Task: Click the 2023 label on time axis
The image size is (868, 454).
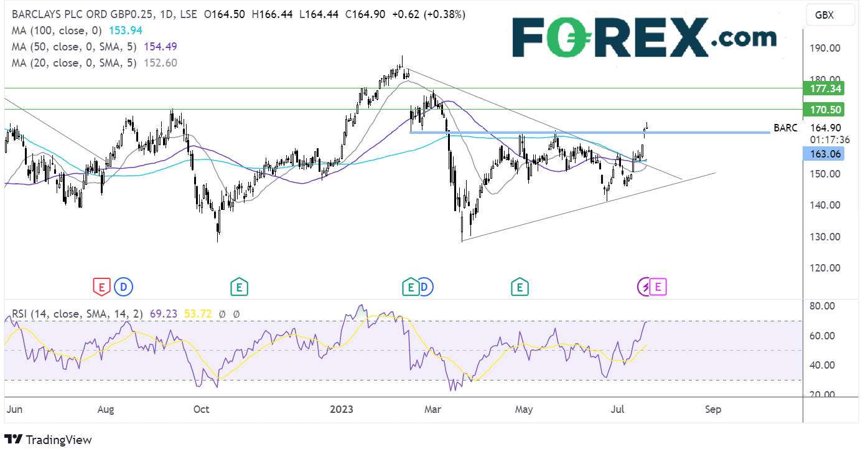Action: [342, 409]
